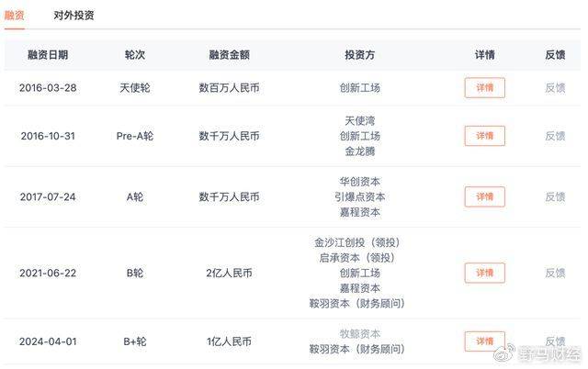
Task: Send 反馈 for the Pre-A轮 row
Action: [555, 136]
